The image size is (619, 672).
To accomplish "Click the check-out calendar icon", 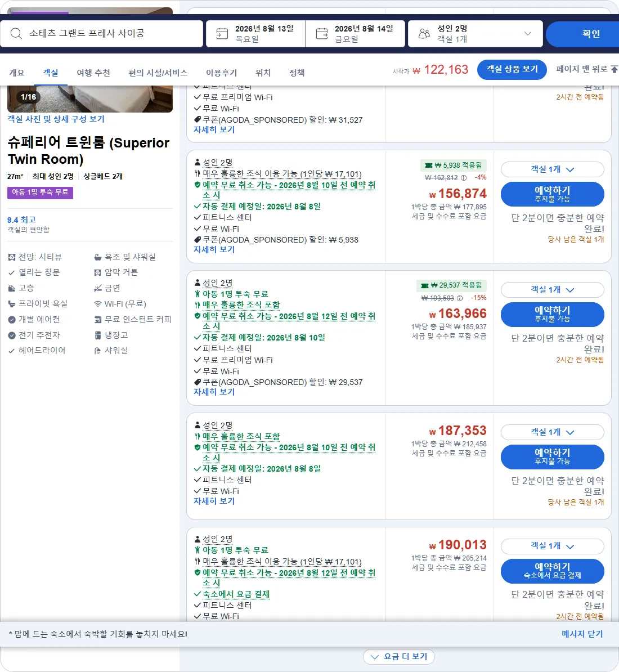I will click(x=322, y=33).
